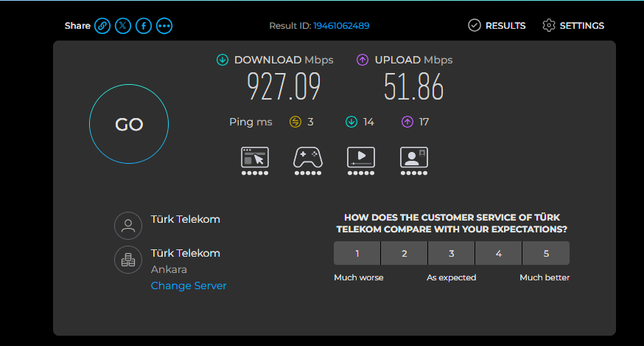This screenshot has width=644, height=346.
Task: Click the upload latency icon
Action: [407, 122]
